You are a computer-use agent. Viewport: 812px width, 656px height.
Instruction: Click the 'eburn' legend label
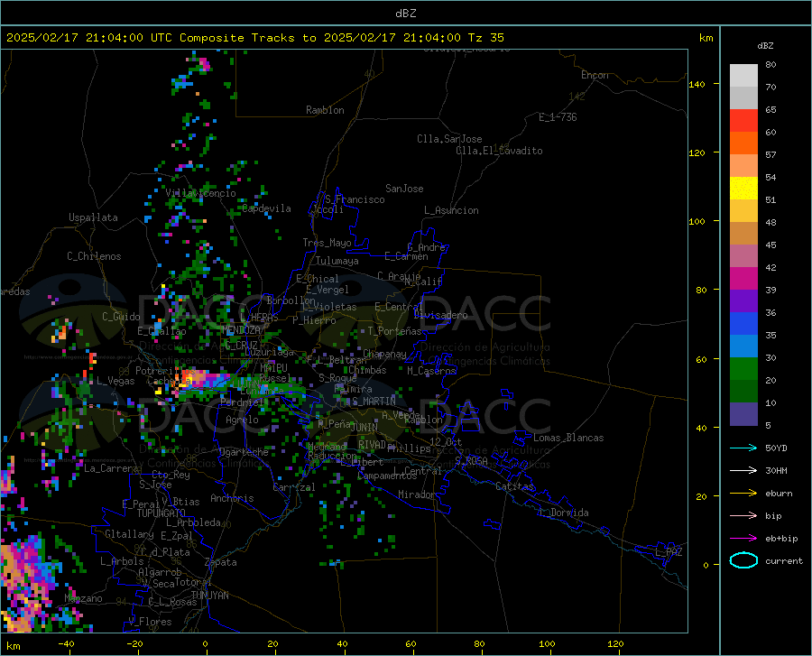pos(779,494)
